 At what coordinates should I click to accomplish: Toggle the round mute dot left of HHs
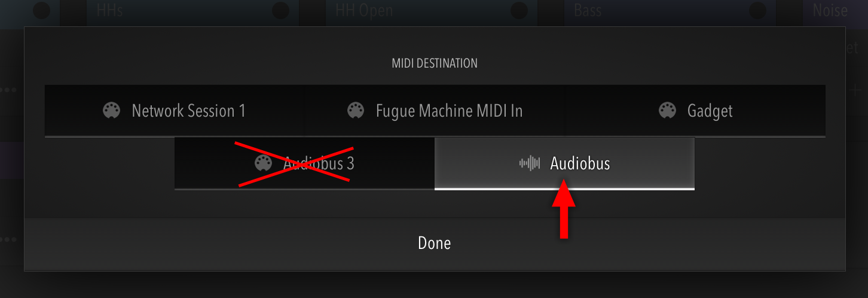(x=41, y=10)
